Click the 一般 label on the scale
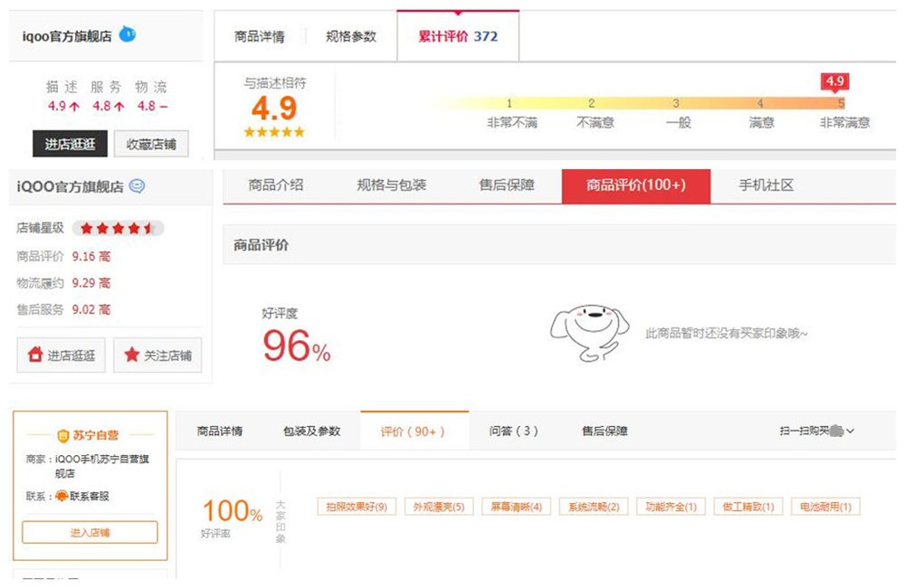The width and height of the screenshot is (905, 588). pyautogui.click(x=678, y=122)
